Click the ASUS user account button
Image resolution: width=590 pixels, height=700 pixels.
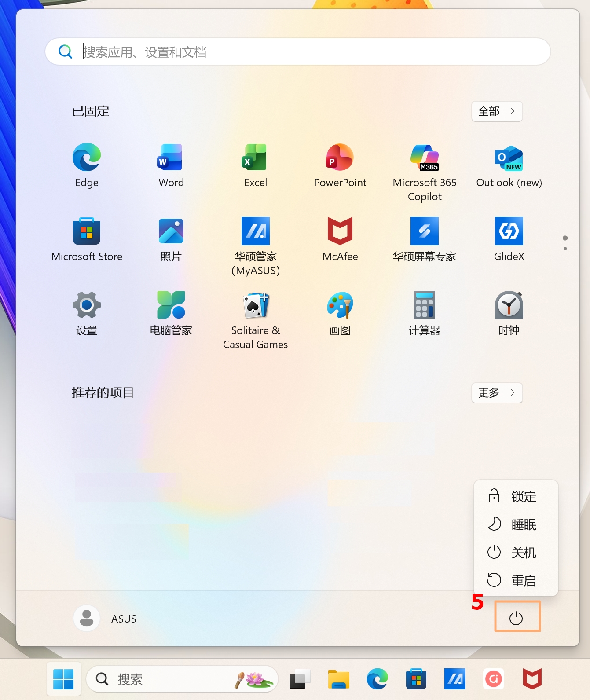[x=106, y=619]
